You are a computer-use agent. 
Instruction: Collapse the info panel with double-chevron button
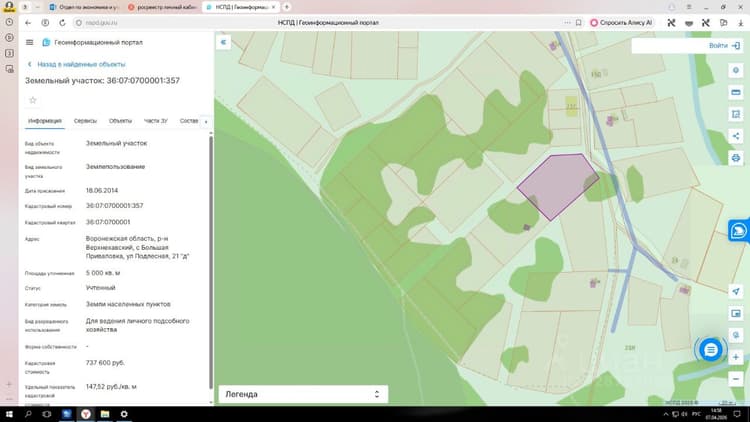pyautogui.click(x=223, y=43)
